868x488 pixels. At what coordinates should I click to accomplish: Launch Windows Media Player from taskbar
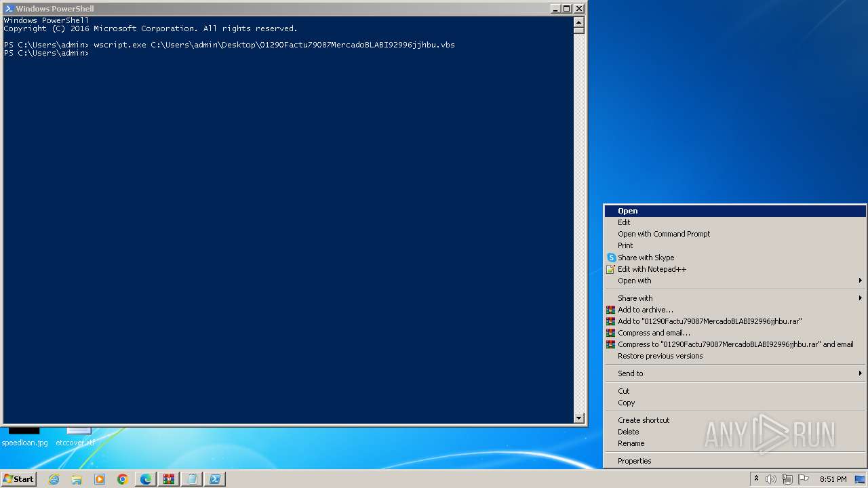click(x=100, y=479)
